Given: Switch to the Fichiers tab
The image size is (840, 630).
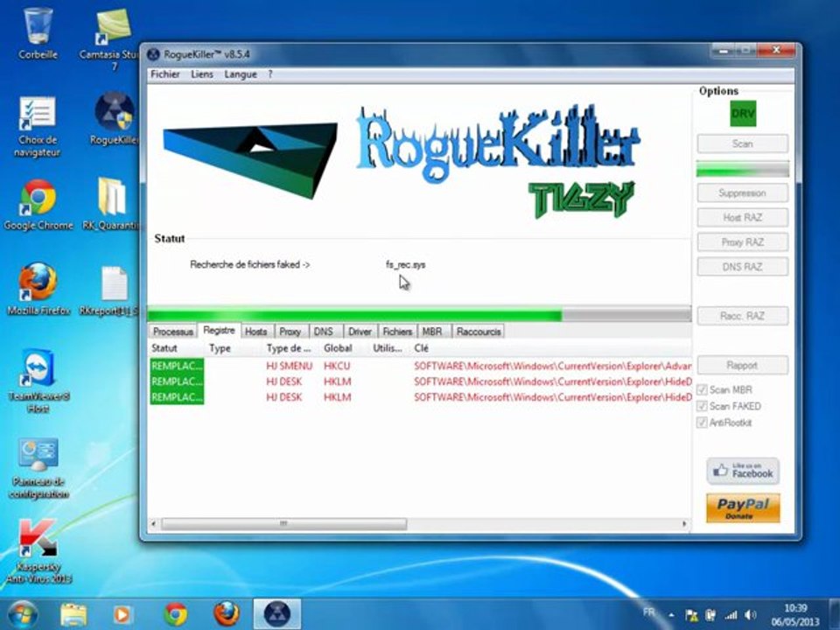Looking at the screenshot, I should click(397, 332).
